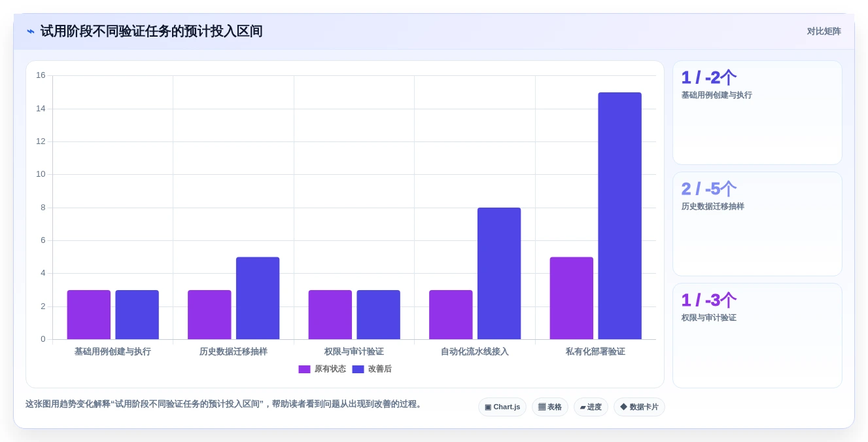This screenshot has height=442, width=868.
Task: Click the 原有状态 bar for 权限与审计验证
Action: (330, 315)
